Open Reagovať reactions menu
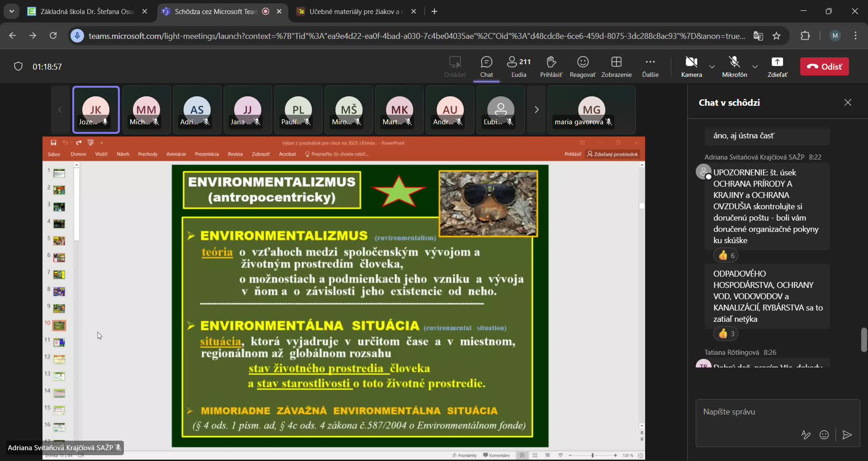The height and width of the screenshot is (461, 868). (x=582, y=66)
